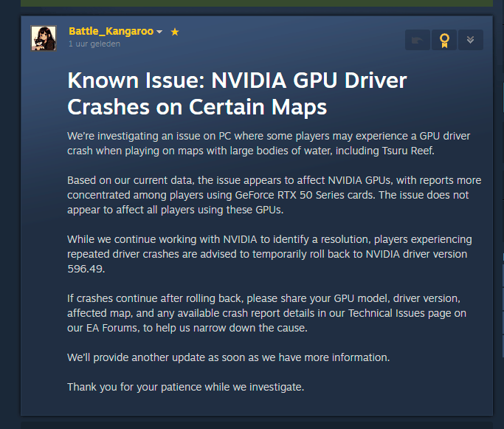Click the next post panel below this post
This screenshot has width=504, height=429.
coord(257,425)
